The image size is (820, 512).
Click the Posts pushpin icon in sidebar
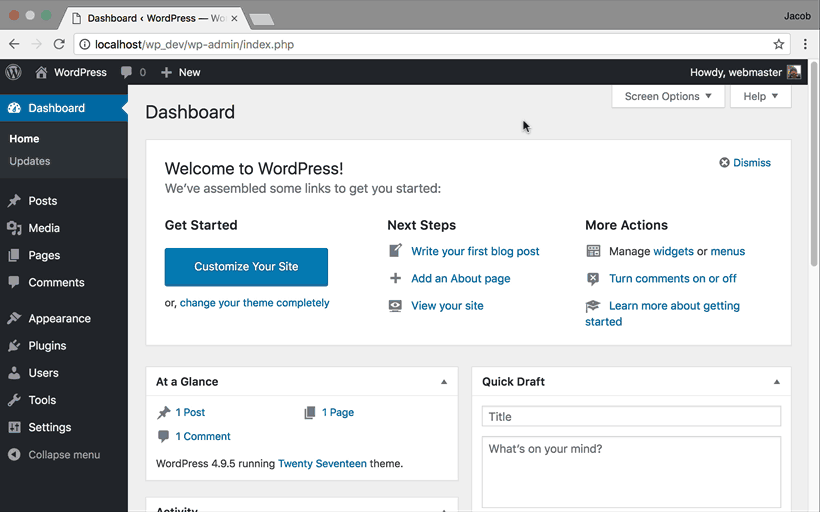point(14,201)
